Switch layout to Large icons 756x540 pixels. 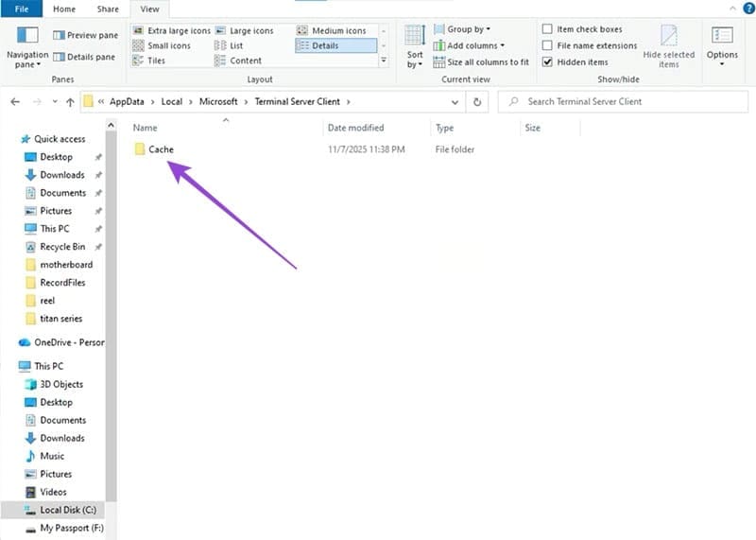[x=245, y=30]
